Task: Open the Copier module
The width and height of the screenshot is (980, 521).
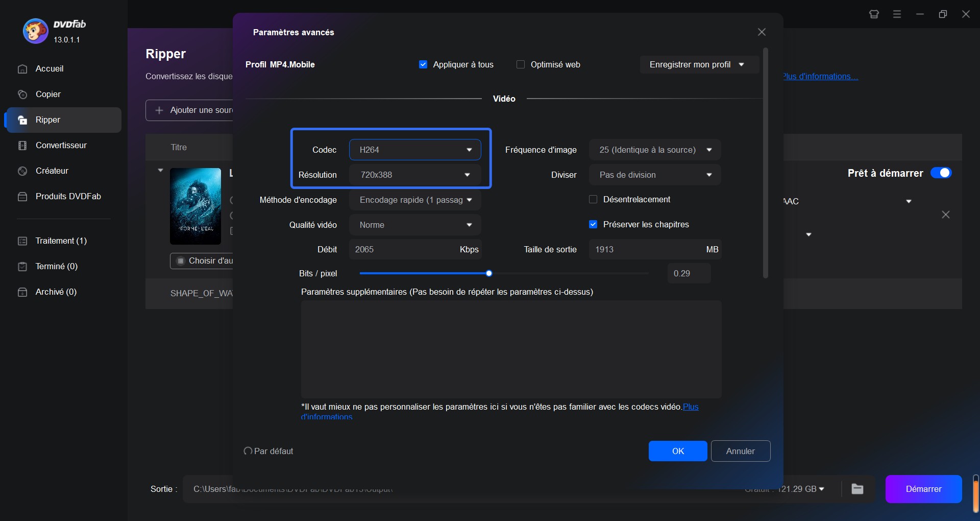Action: (63, 94)
